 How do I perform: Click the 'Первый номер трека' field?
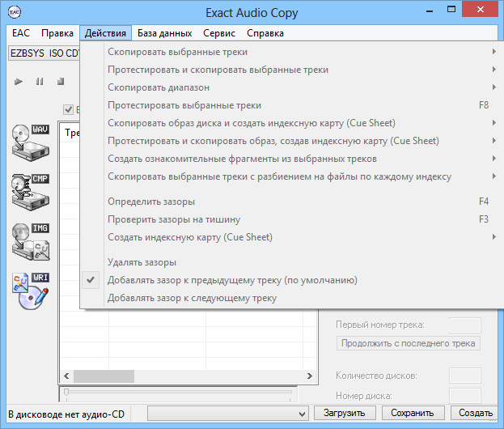click(465, 325)
